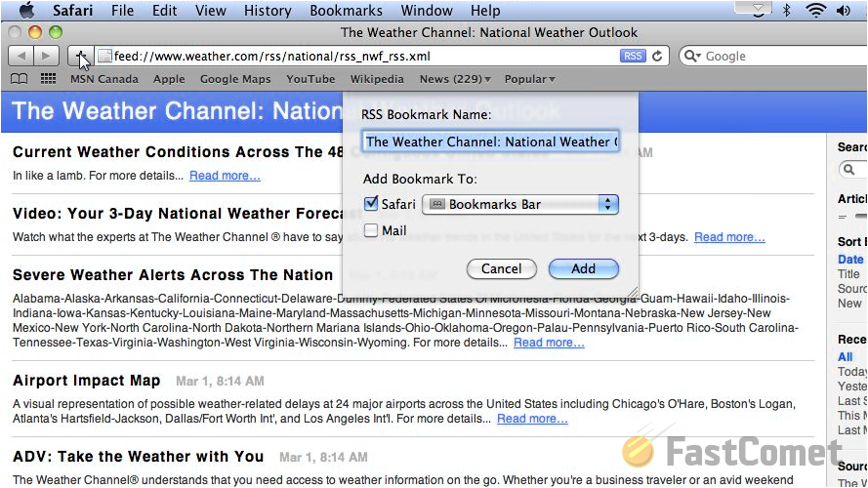The width and height of the screenshot is (868, 488).
Task: Open the bookmarks book icon
Action: 19,79
